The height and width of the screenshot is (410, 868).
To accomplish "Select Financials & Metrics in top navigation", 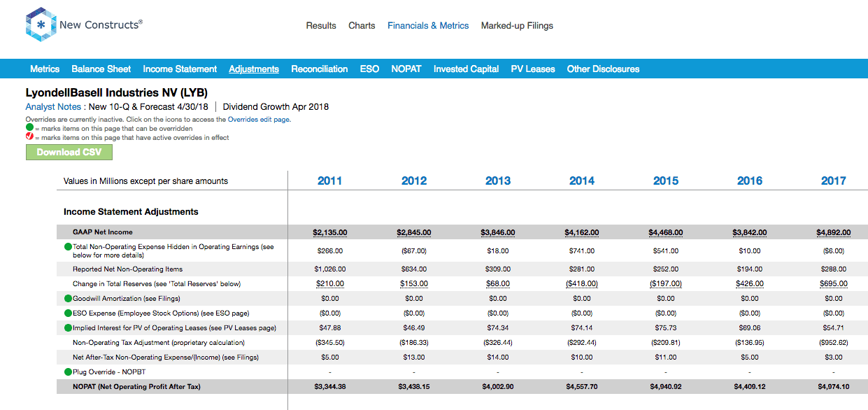I will (x=428, y=26).
